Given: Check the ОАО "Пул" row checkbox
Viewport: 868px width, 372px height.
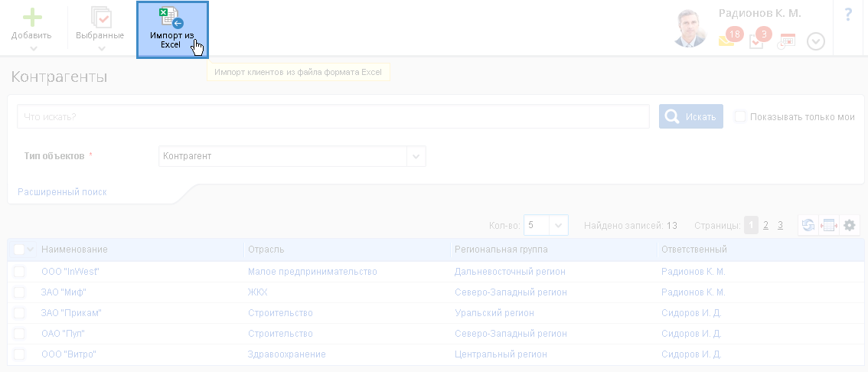Looking at the screenshot, I should (x=19, y=334).
